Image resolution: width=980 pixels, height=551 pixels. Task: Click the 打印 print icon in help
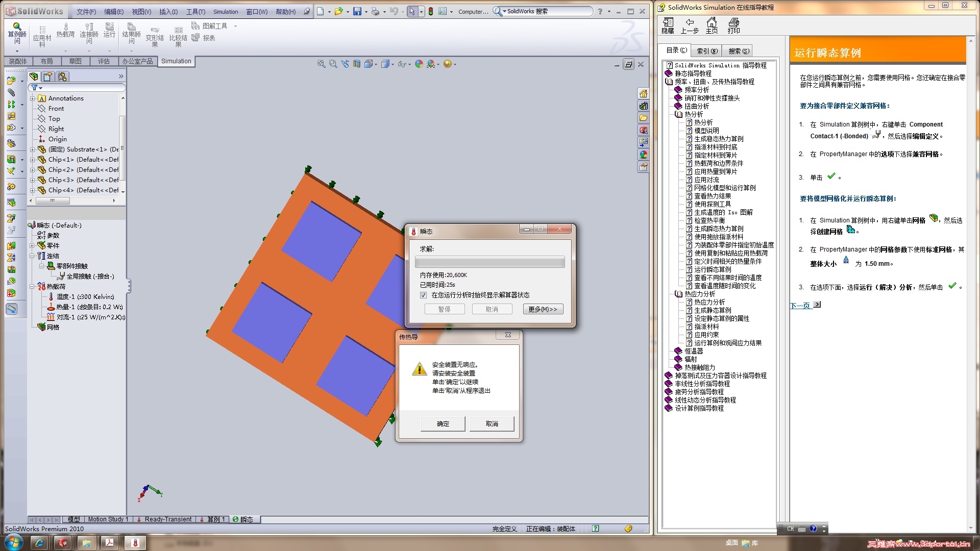(x=733, y=22)
